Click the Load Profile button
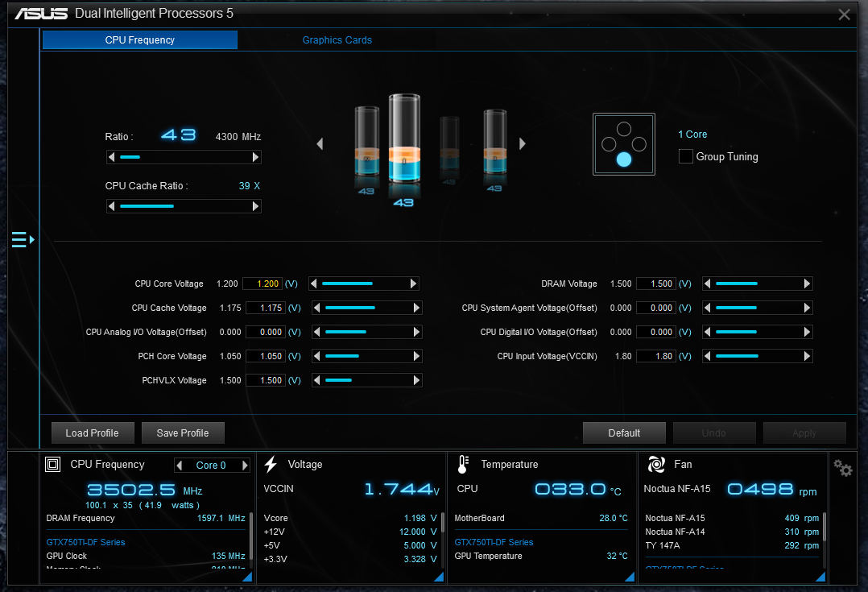This screenshot has height=592, width=868. tap(93, 433)
